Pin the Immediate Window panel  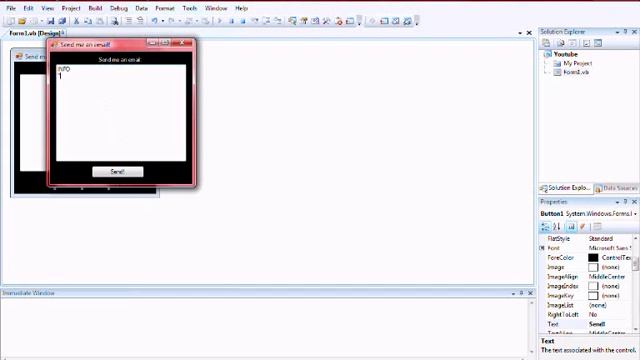522,293
